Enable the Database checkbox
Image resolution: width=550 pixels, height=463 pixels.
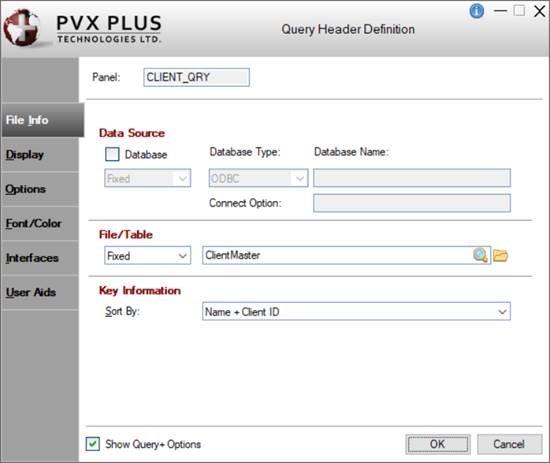pyautogui.click(x=112, y=154)
